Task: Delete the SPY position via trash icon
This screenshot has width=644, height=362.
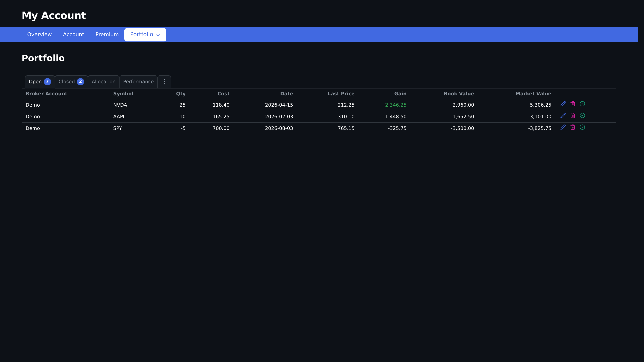Action: pyautogui.click(x=573, y=127)
